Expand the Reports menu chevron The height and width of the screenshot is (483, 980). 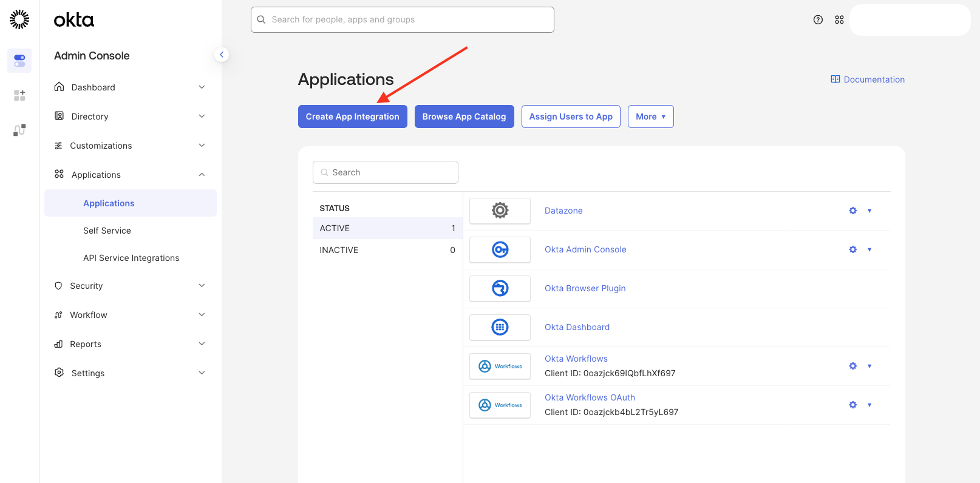(x=202, y=344)
